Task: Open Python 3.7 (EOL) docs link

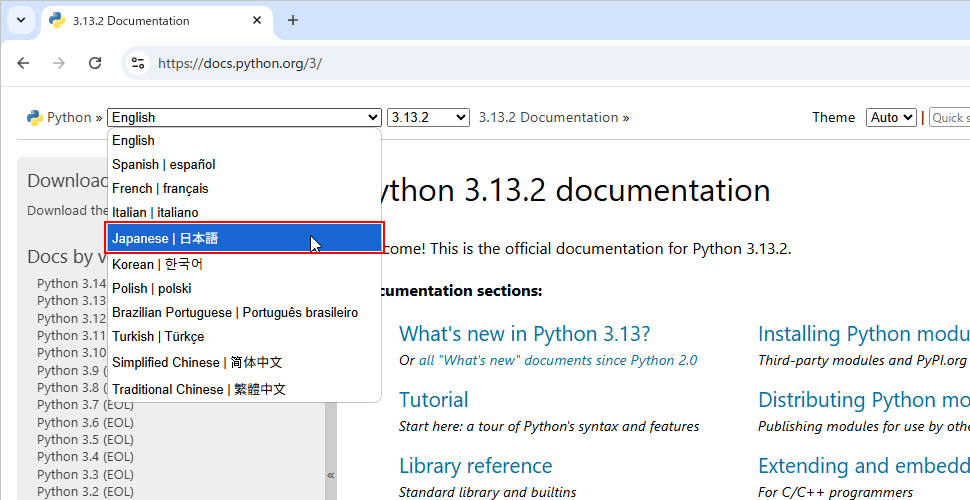Action: pyautogui.click(x=85, y=405)
